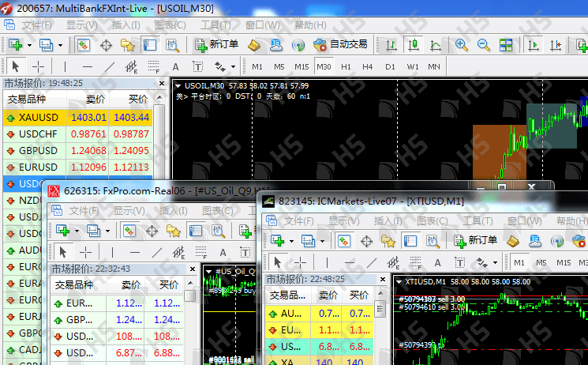Select text label T tool in MultiBank toolbar
The image size is (588, 365).
pyautogui.click(x=197, y=67)
